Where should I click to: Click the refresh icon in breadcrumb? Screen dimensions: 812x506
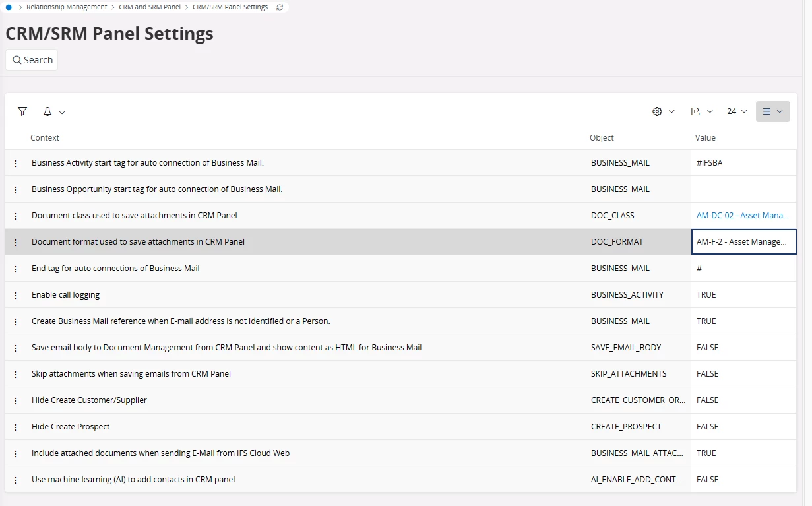[280, 7]
